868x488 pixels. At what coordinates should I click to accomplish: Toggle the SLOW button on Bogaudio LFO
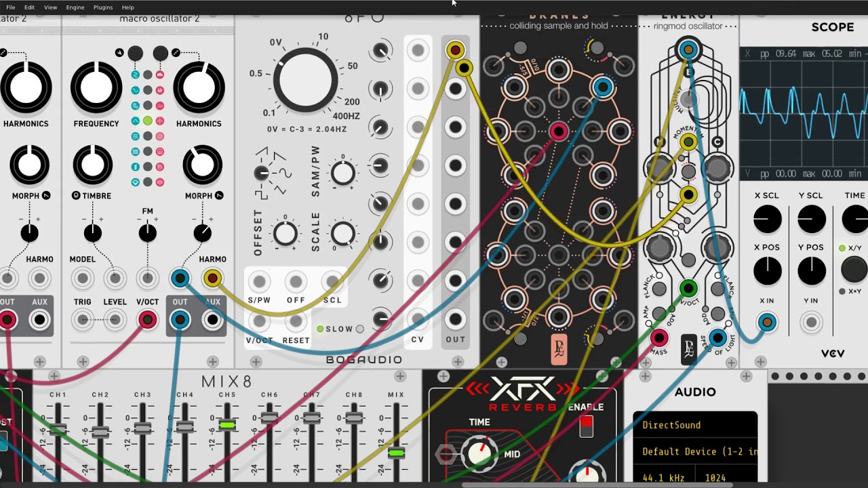[x=360, y=329]
